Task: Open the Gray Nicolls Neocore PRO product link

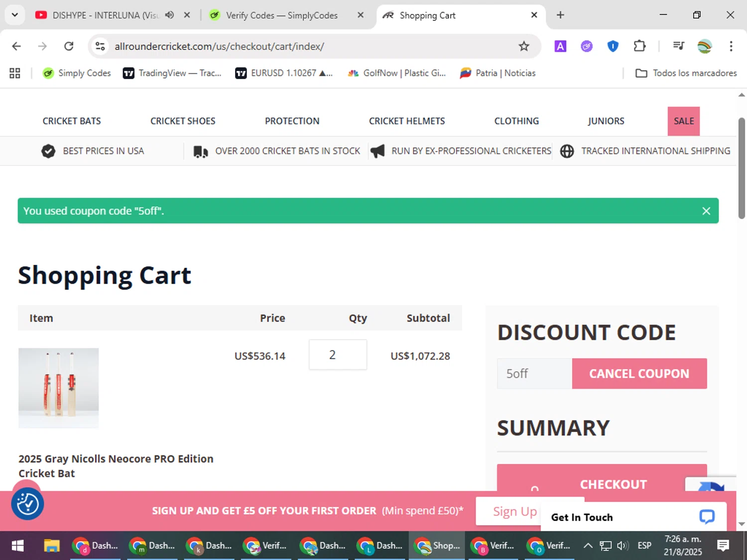Action: [x=116, y=466]
